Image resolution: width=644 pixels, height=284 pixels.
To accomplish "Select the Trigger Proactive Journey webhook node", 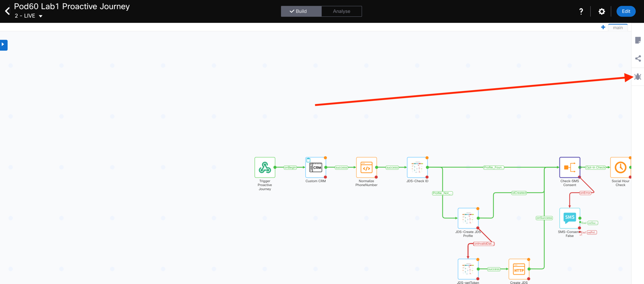I will [265, 168].
